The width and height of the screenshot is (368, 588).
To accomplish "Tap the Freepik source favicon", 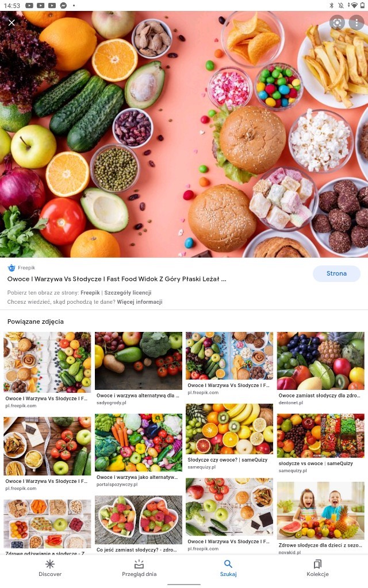I will click(11, 268).
